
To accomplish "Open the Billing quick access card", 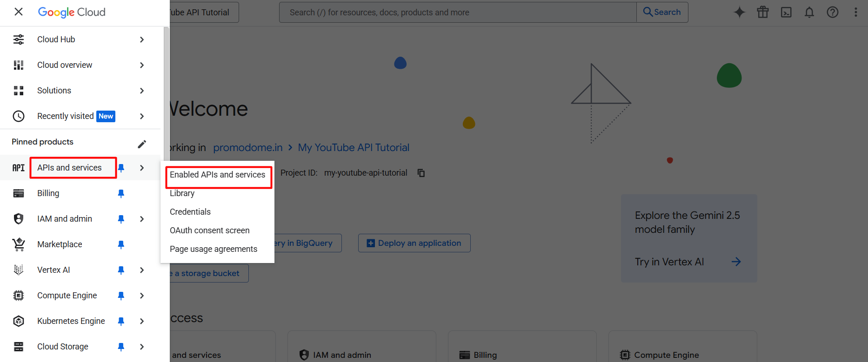I will (522, 347).
